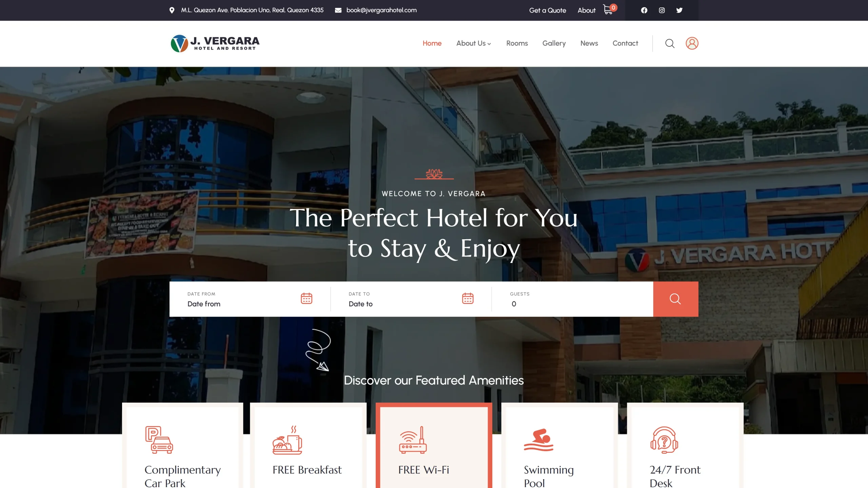The width and height of the screenshot is (868, 488).
Task: Click the News navigation menu item
Action: pos(589,43)
